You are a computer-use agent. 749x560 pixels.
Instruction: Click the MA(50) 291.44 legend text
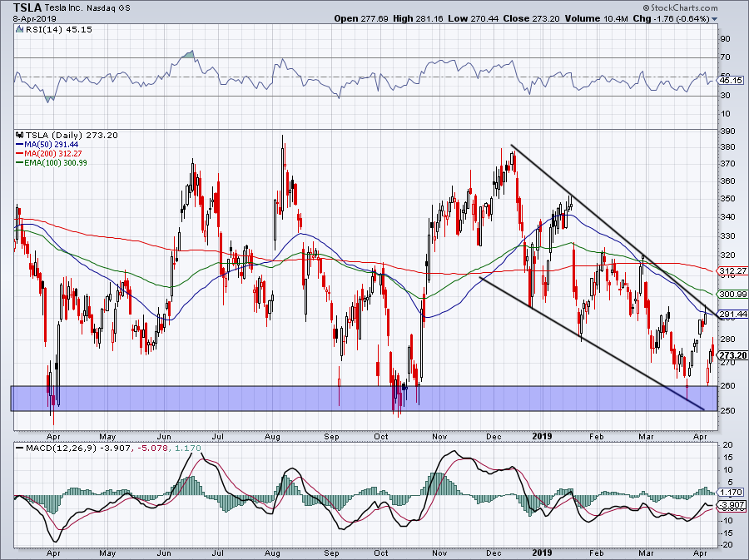tap(52, 144)
